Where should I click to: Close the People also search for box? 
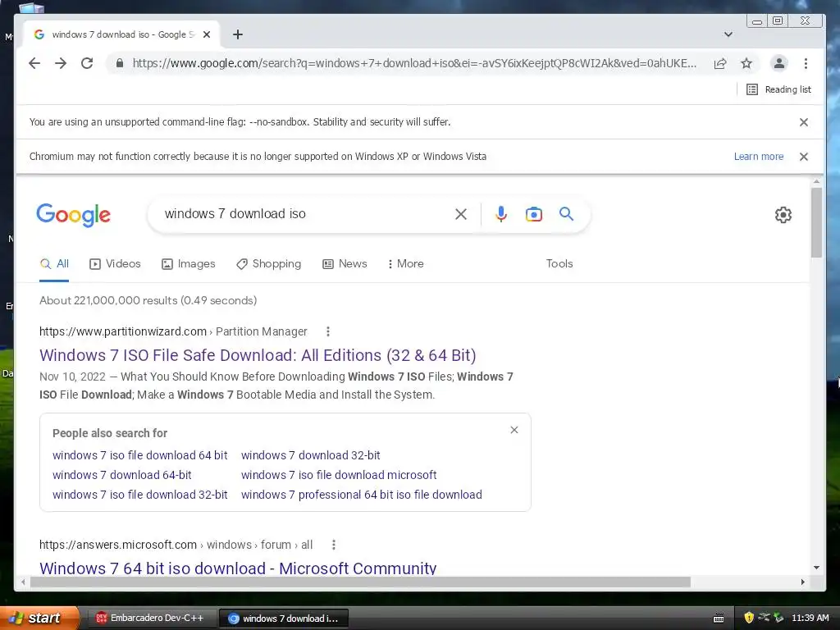click(514, 430)
